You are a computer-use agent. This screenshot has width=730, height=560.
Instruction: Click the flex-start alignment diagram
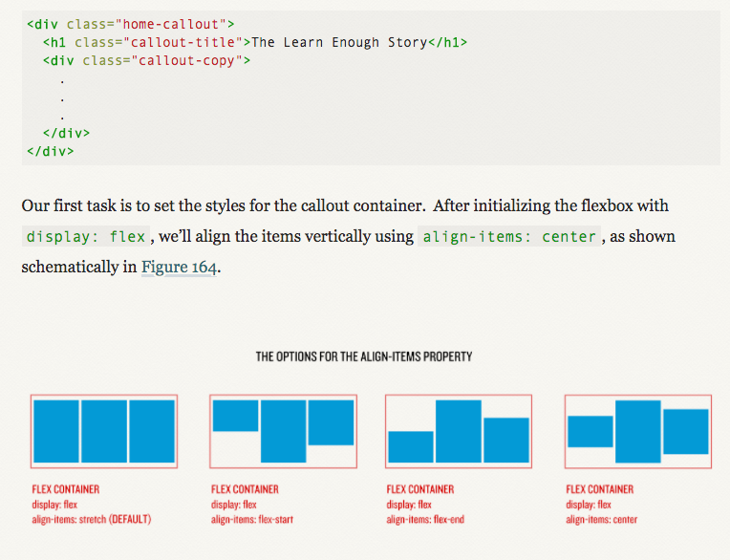283,431
